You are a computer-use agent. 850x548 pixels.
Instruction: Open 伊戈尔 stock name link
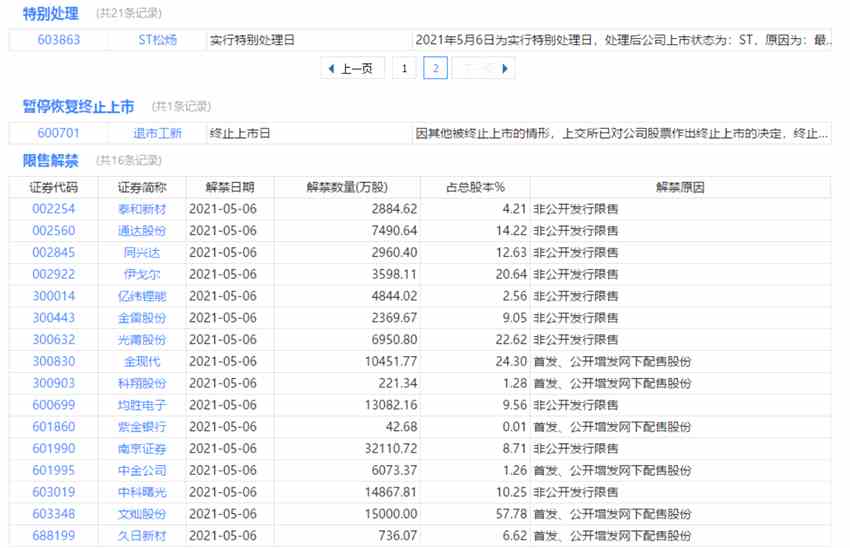click(142, 274)
